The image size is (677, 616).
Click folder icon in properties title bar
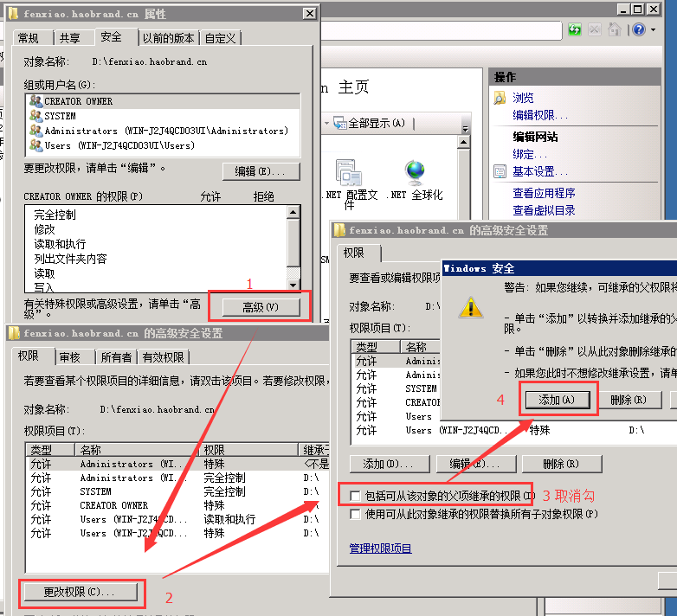click(14, 14)
